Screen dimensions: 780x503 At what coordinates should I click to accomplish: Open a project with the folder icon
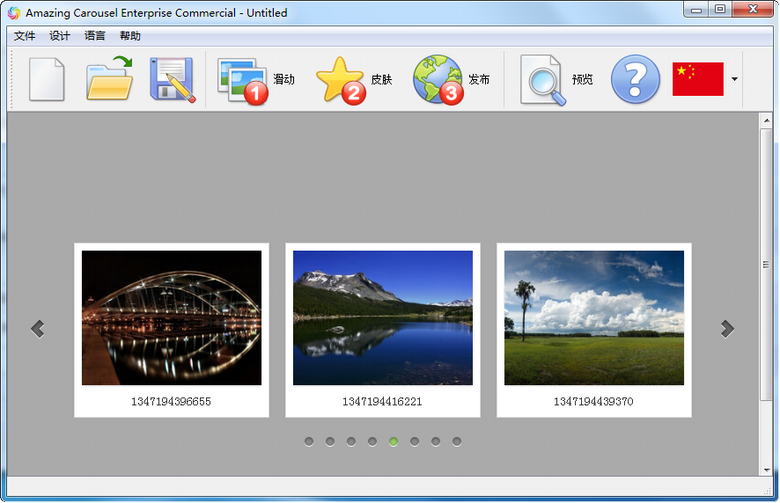tap(109, 79)
